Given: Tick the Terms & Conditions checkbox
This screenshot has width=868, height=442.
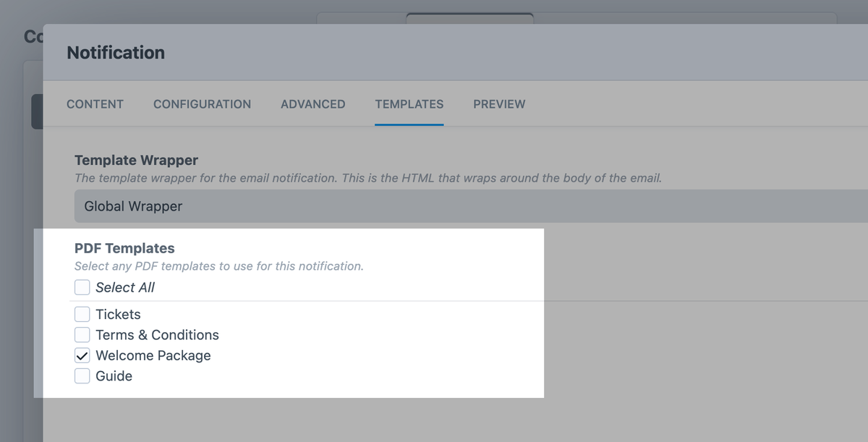Looking at the screenshot, I should coord(82,335).
